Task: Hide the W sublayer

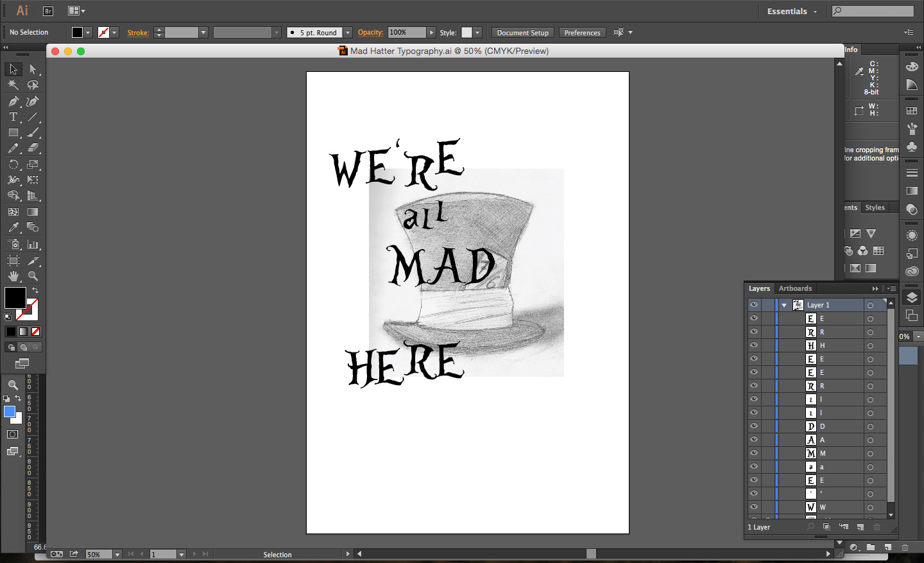Action: point(754,507)
